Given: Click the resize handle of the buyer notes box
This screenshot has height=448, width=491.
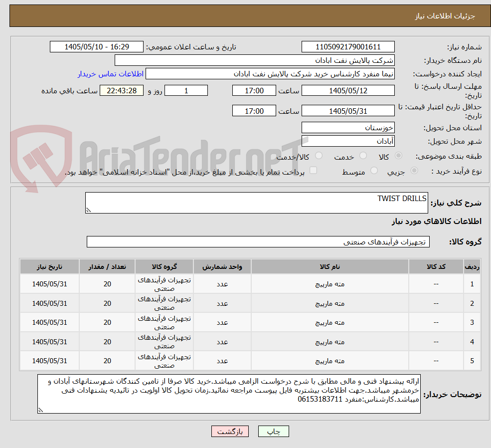Looking at the screenshot, I should click(40, 410).
